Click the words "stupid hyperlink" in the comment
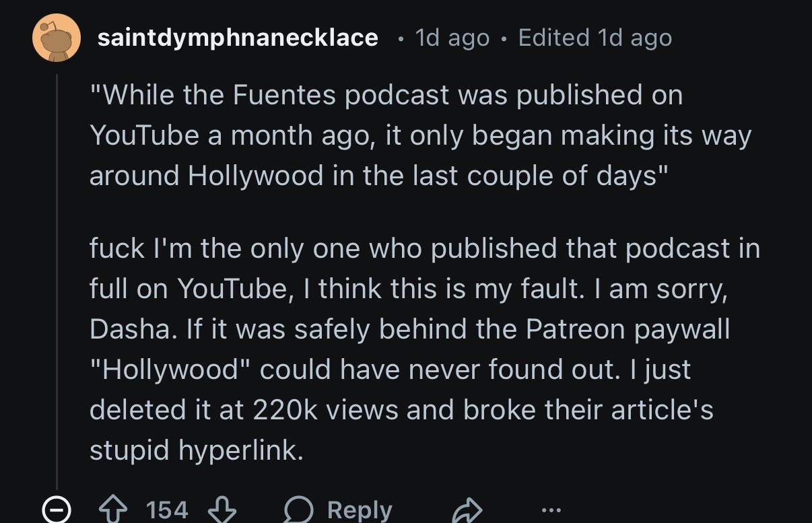The height and width of the screenshot is (523, 812). click(x=196, y=450)
